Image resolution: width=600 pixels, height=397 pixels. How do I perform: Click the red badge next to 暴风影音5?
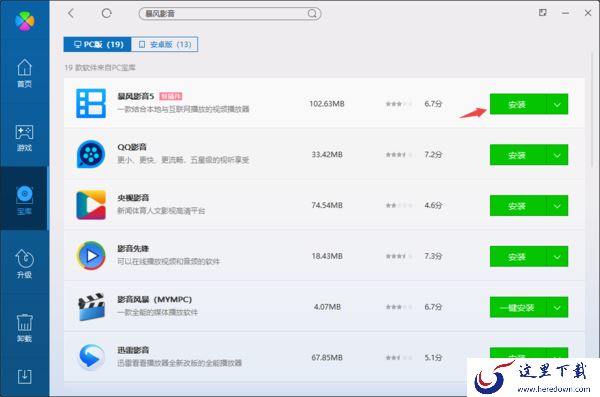[x=171, y=96]
